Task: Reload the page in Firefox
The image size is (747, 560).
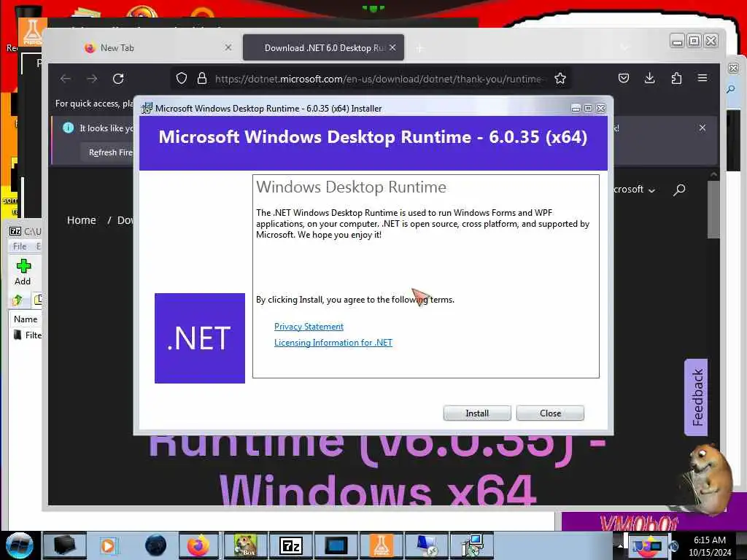Action: (x=118, y=79)
